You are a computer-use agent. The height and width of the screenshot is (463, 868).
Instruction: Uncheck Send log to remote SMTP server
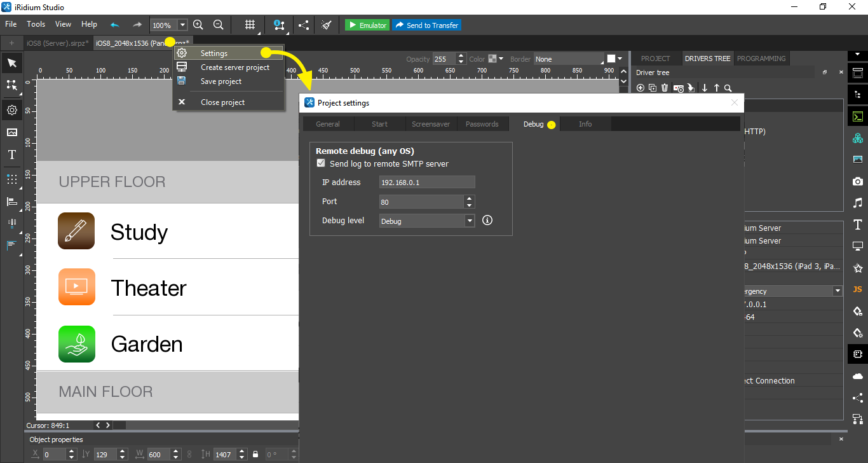[x=321, y=163]
